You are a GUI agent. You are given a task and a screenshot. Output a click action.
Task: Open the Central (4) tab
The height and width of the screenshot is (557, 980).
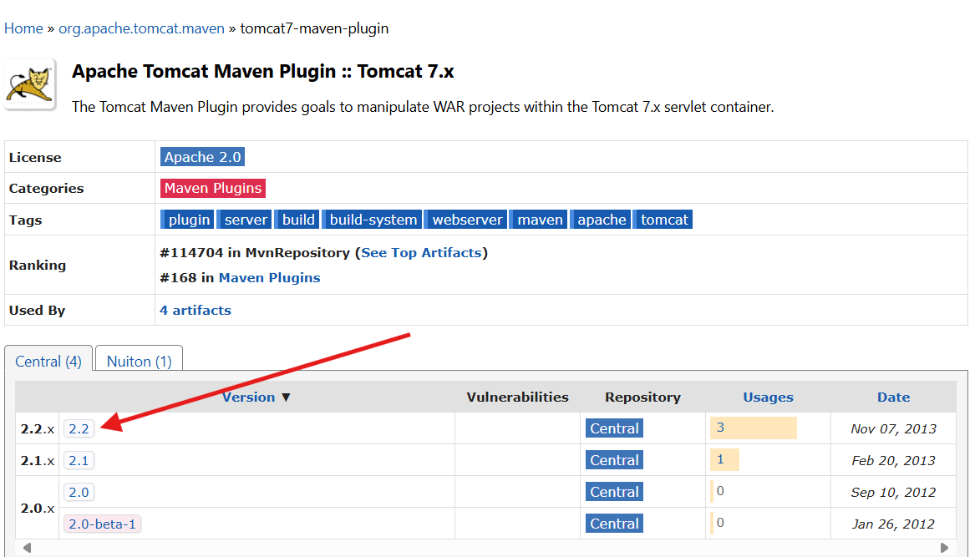48,362
